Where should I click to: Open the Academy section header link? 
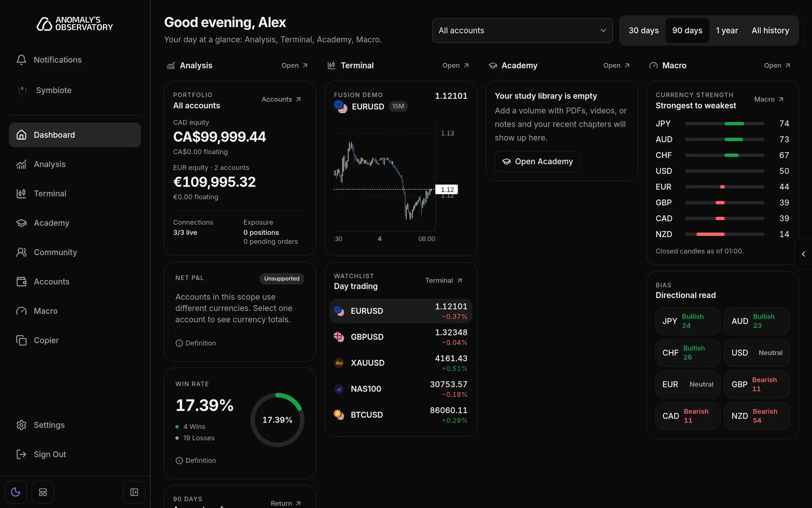pyautogui.click(x=616, y=66)
